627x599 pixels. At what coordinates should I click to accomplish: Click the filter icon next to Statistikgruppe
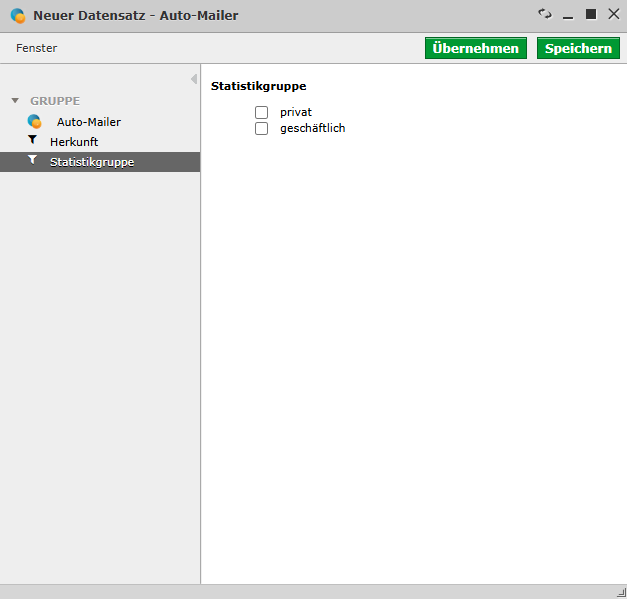pos(32,160)
